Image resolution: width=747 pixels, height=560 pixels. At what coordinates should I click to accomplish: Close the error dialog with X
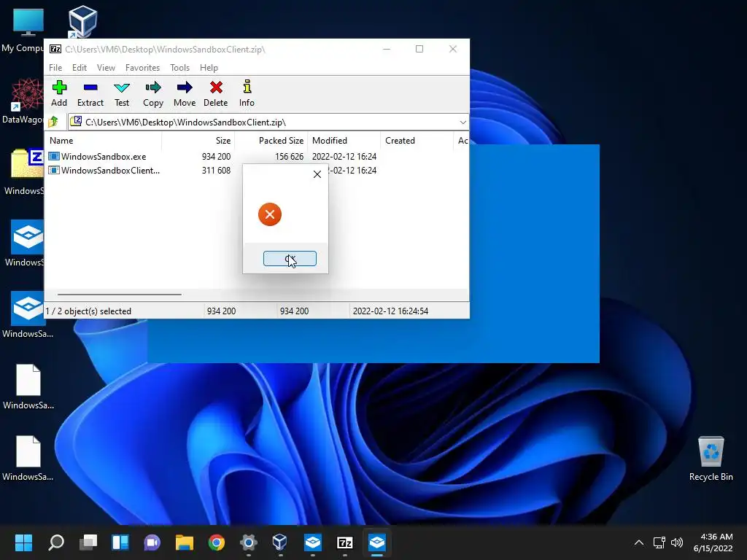coord(317,174)
